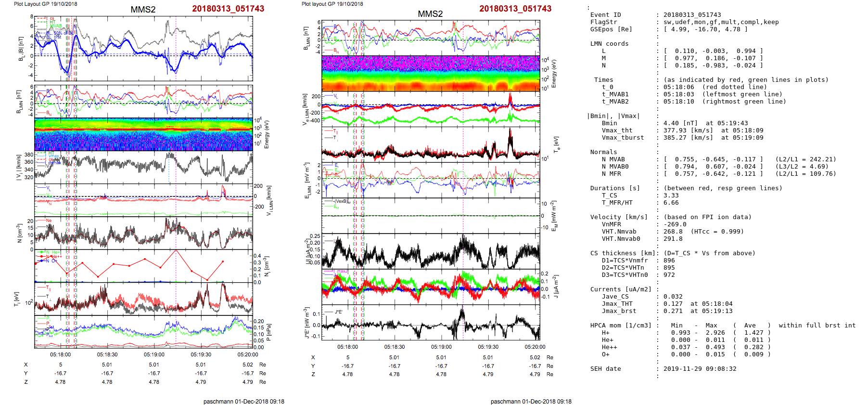
Task: Click the 05:19:00 time tick under the right plot
Action: (x=441, y=347)
